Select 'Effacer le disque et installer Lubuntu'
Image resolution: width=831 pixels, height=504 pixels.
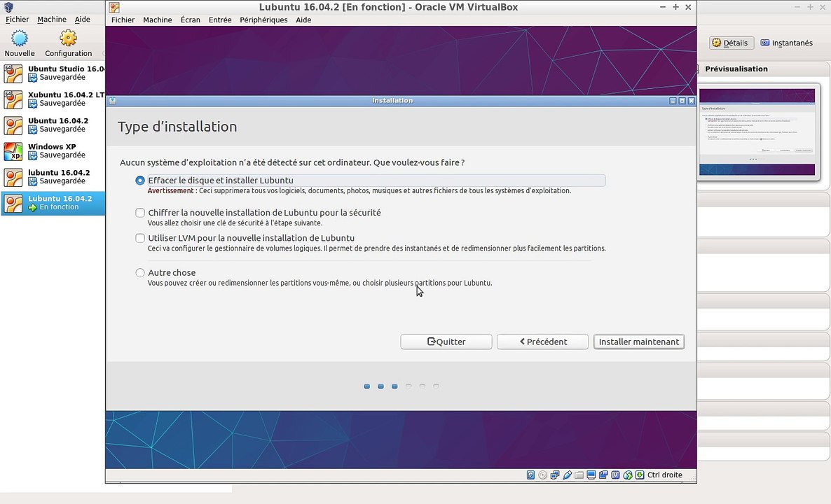[140, 181]
